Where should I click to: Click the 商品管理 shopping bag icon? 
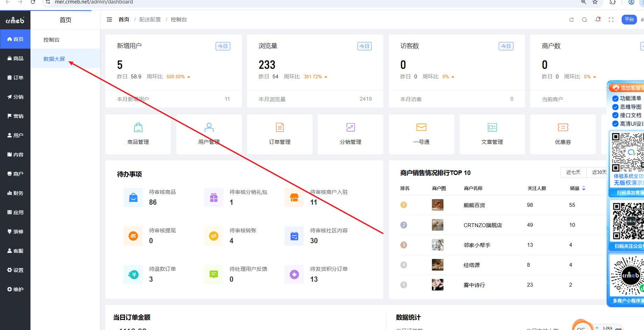(138, 127)
